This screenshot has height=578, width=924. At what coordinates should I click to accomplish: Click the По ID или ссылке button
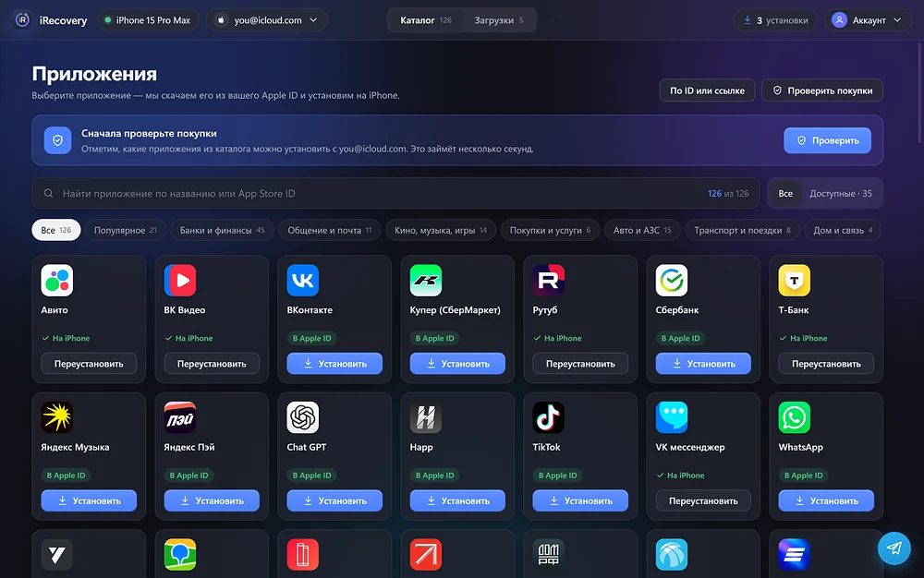click(707, 90)
